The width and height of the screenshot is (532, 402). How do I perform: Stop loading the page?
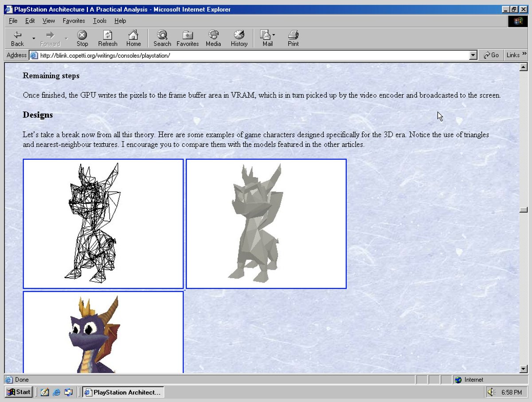82,39
